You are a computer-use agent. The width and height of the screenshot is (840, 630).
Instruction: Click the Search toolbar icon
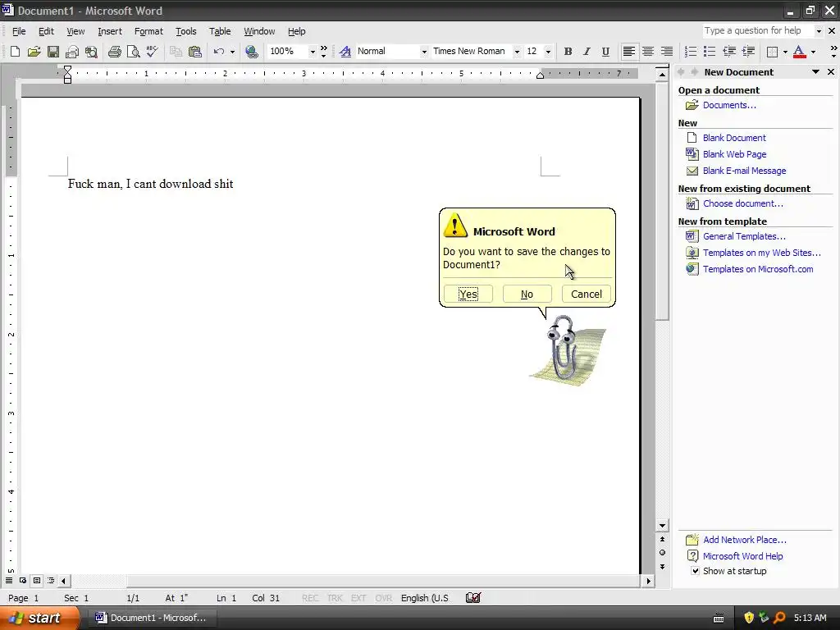click(92, 52)
